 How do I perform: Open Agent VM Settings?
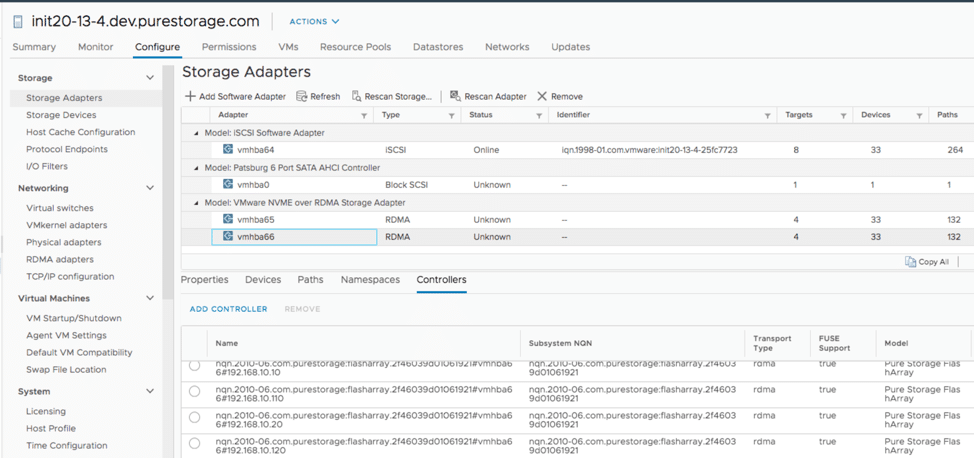click(x=66, y=335)
